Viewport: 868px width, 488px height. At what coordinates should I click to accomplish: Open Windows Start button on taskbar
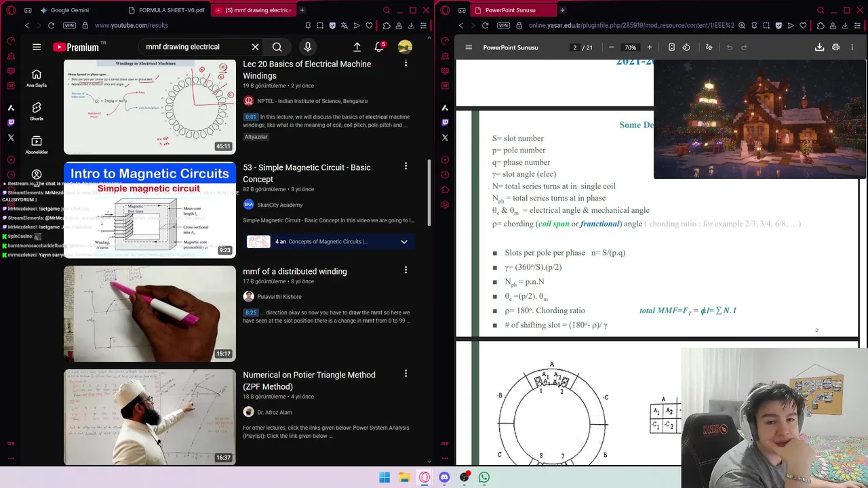coord(384,477)
